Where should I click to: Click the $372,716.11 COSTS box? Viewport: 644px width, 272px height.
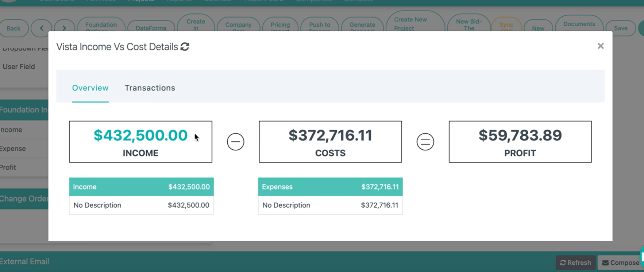point(330,142)
